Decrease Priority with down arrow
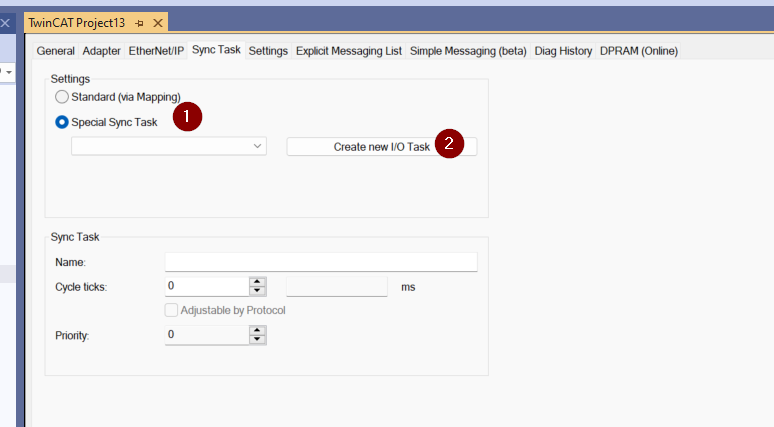 (257, 340)
